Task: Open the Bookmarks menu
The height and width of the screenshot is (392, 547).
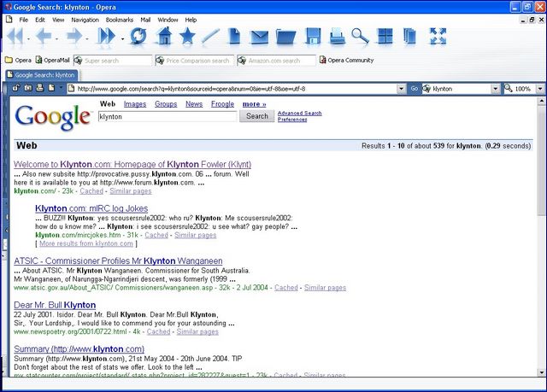Action: [119, 19]
